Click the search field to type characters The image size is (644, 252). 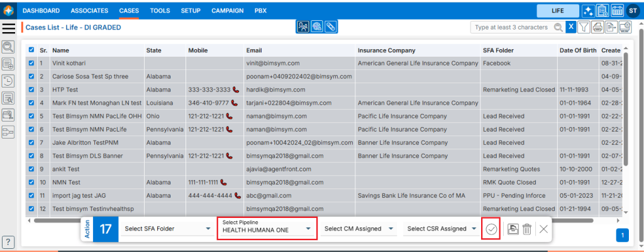click(x=513, y=27)
